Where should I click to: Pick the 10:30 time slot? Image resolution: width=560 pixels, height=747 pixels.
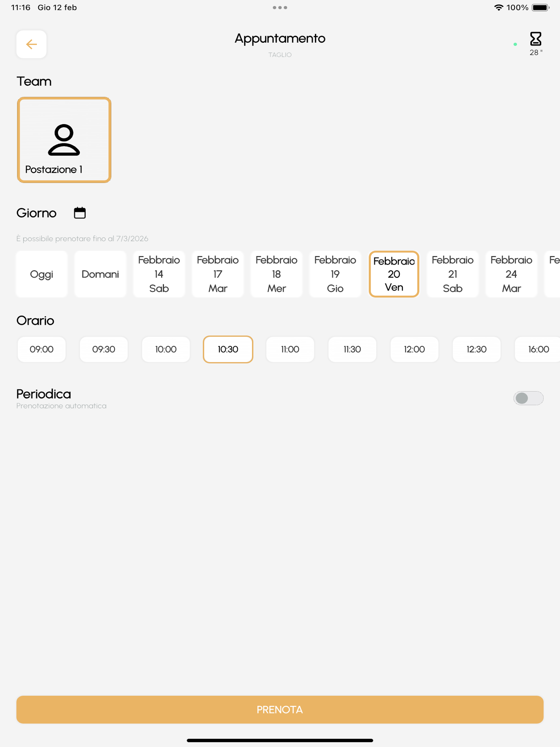click(228, 349)
